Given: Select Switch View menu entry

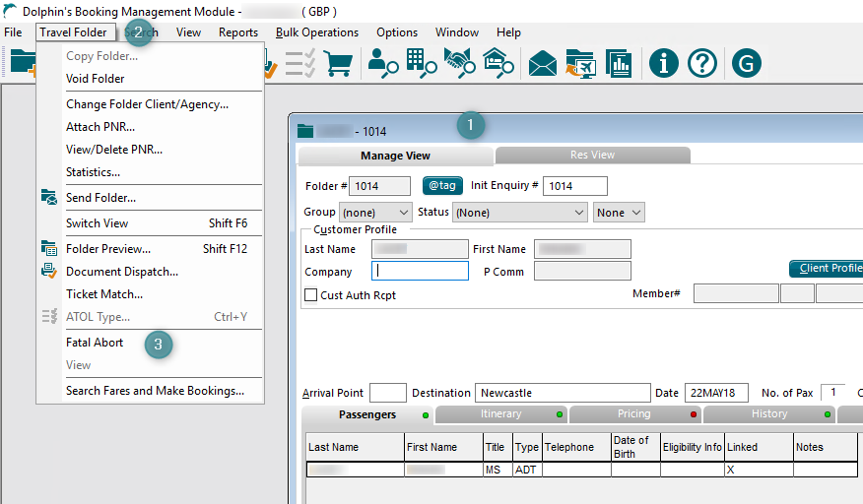Looking at the screenshot, I should 150,223.
